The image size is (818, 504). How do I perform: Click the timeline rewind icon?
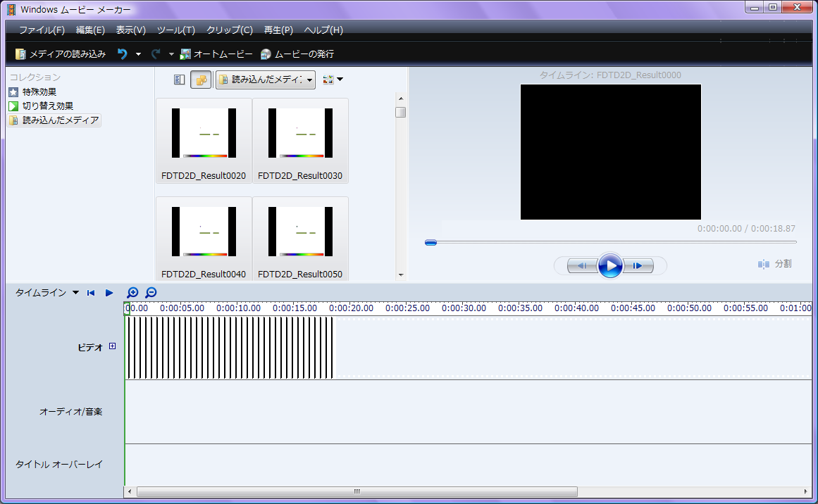click(x=91, y=293)
